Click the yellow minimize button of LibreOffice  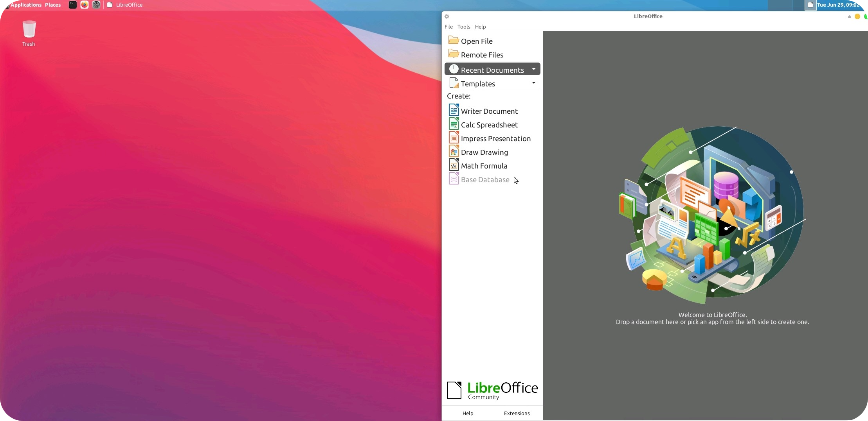pyautogui.click(x=857, y=16)
